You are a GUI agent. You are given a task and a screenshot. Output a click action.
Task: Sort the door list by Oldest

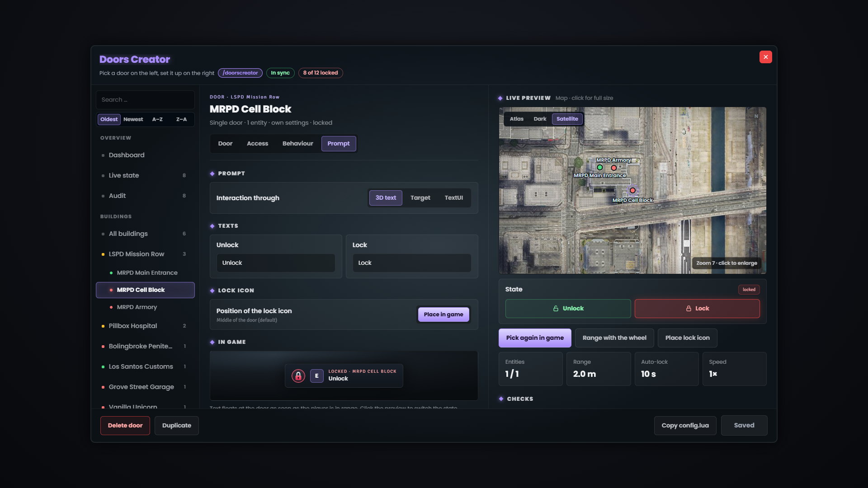pyautogui.click(x=109, y=119)
